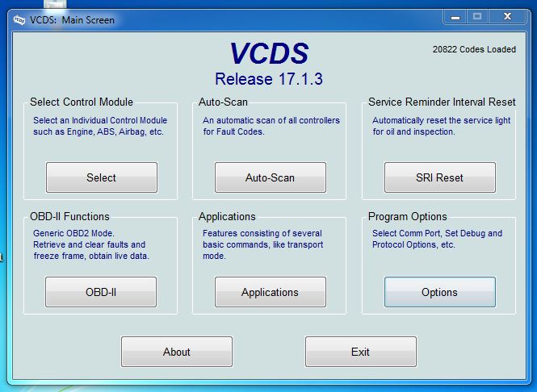Viewport: 537px width, 392px height.
Task: Click the '20822 Codes Loaded' text
Action: point(474,49)
